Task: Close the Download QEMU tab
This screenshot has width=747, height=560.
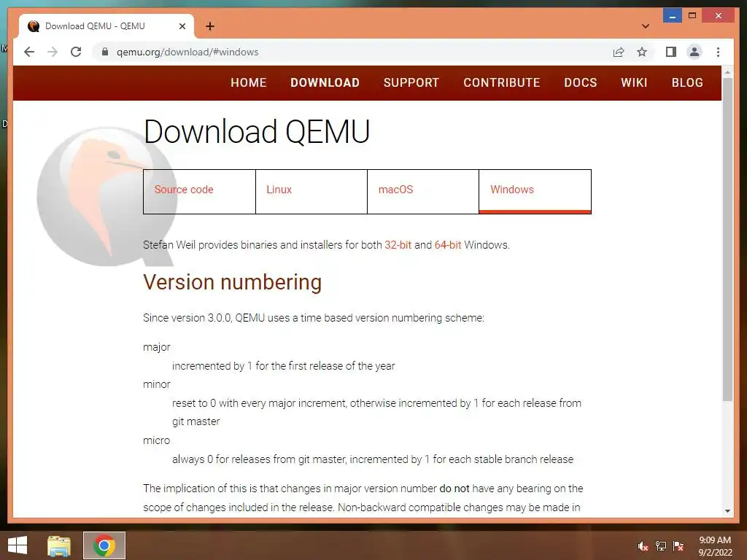Action: pyautogui.click(x=182, y=26)
